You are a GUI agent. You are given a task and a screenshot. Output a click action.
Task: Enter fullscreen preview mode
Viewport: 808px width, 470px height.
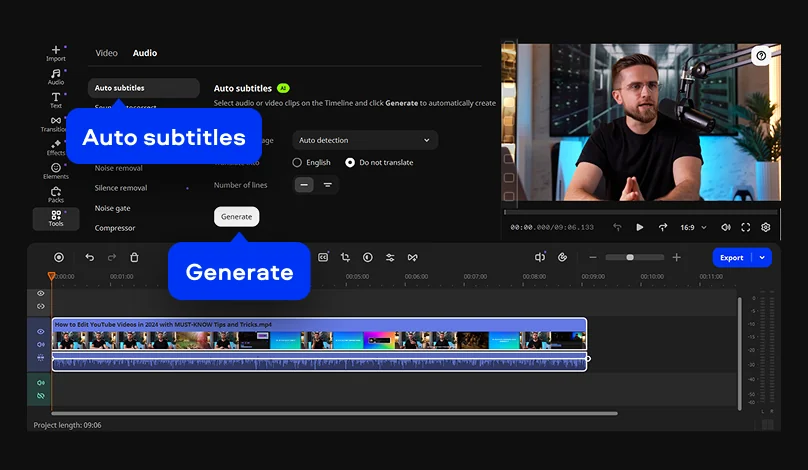(745, 227)
